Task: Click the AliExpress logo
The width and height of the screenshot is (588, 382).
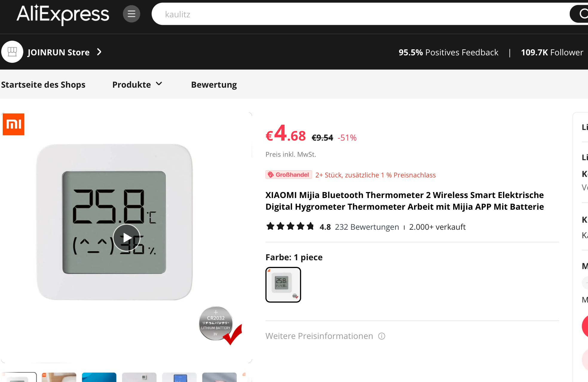Action: click(63, 14)
